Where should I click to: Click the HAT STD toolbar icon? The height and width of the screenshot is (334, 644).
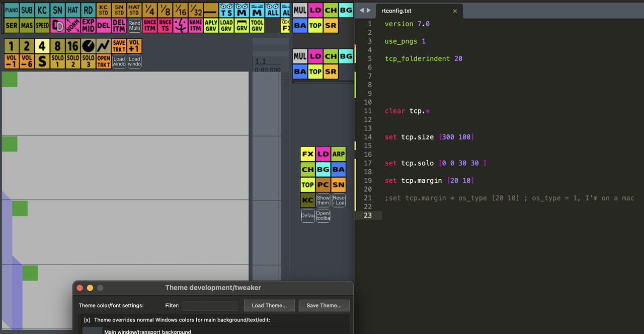[x=134, y=10]
